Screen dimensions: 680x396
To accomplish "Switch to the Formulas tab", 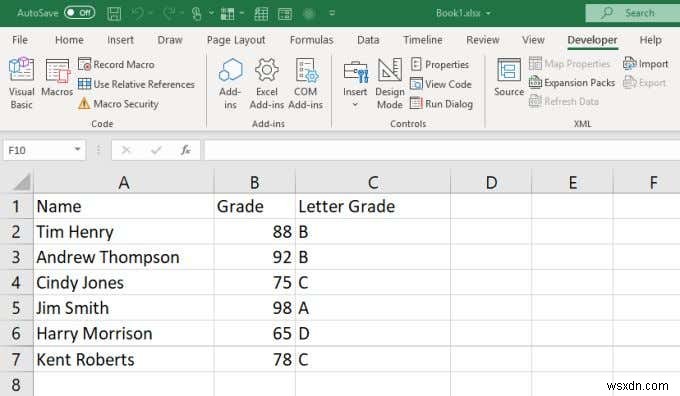I will (311, 40).
